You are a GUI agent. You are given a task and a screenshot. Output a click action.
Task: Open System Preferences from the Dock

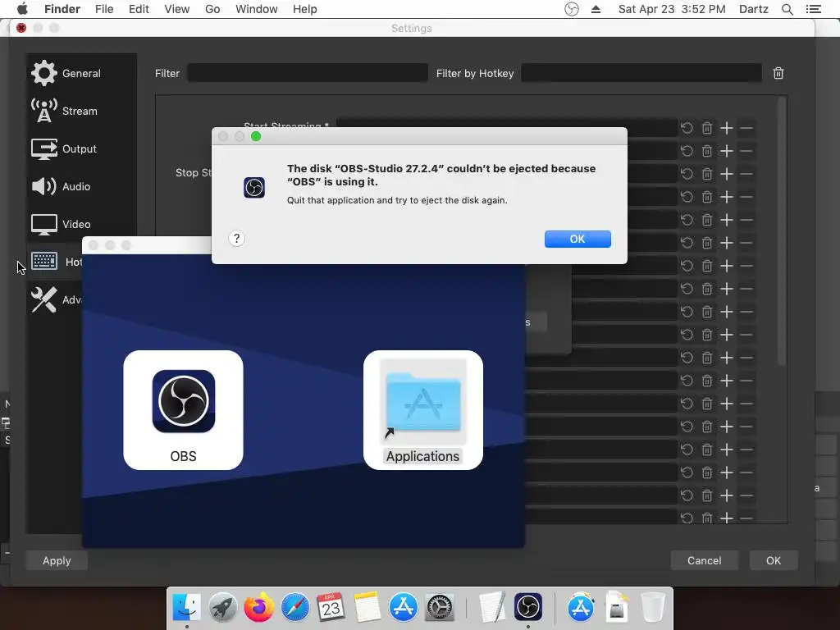[x=440, y=608]
